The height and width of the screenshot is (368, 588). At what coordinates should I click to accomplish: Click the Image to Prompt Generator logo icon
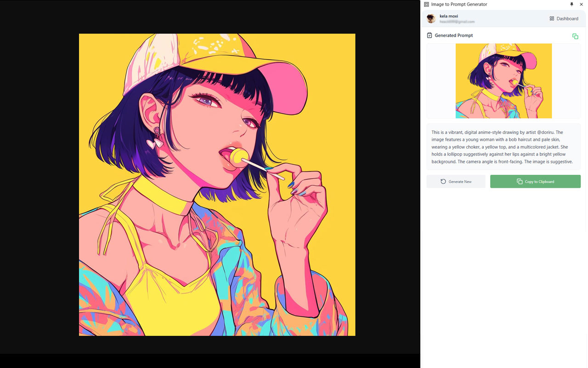pyautogui.click(x=426, y=5)
